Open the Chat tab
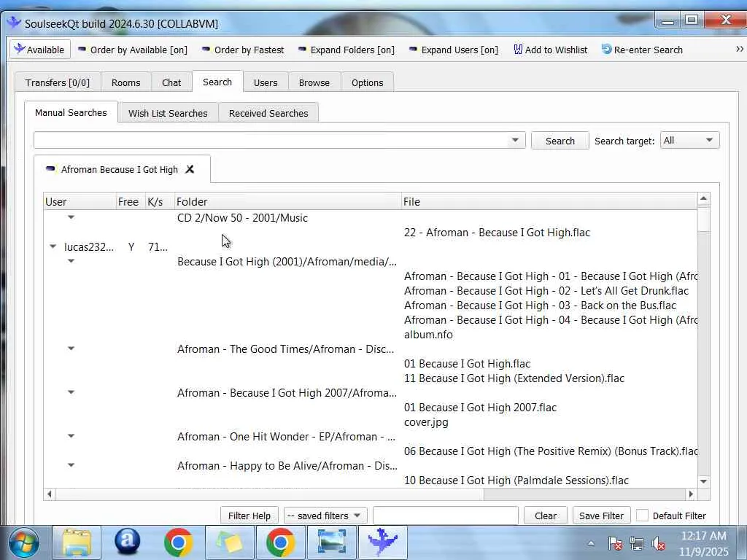 tap(171, 82)
